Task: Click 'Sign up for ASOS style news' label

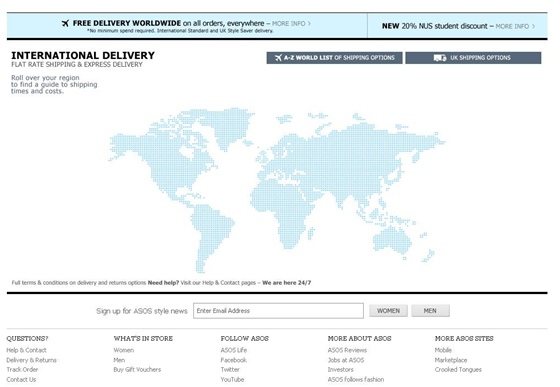Action: (x=142, y=311)
